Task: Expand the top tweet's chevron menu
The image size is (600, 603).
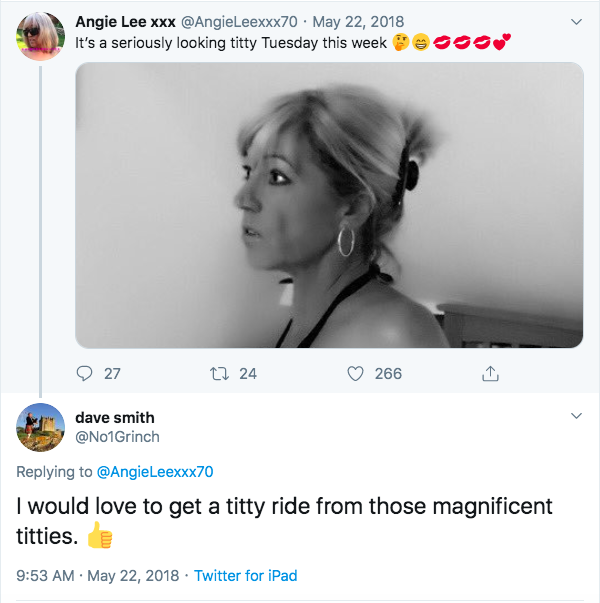Action: (x=576, y=21)
